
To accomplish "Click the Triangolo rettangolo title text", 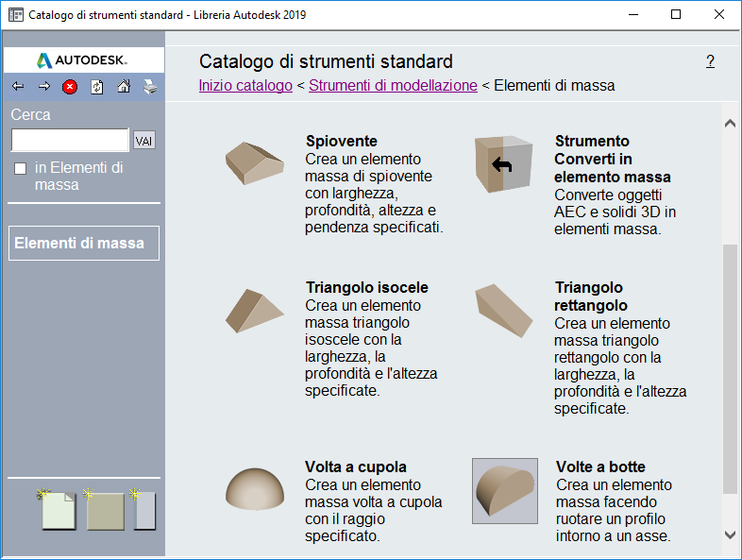I will [x=591, y=297].
